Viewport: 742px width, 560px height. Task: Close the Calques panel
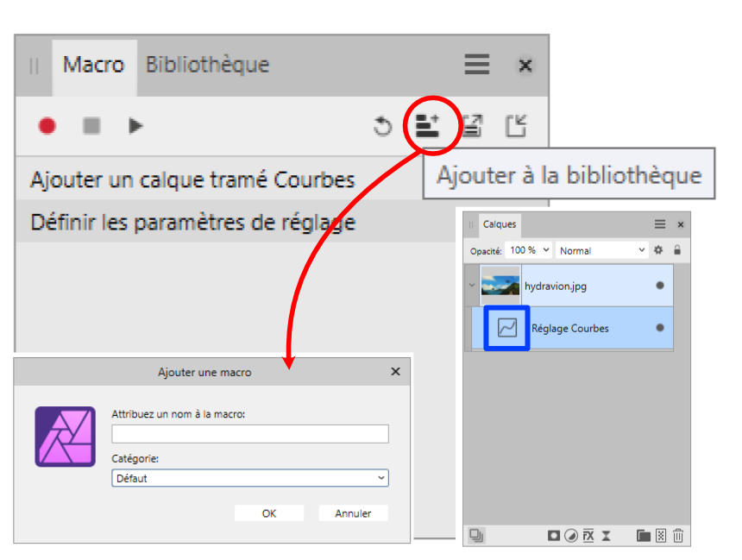pos(681,225)
